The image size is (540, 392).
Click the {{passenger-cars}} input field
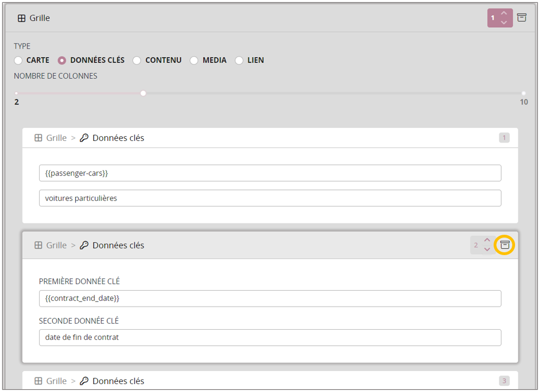tap(270, 173)
